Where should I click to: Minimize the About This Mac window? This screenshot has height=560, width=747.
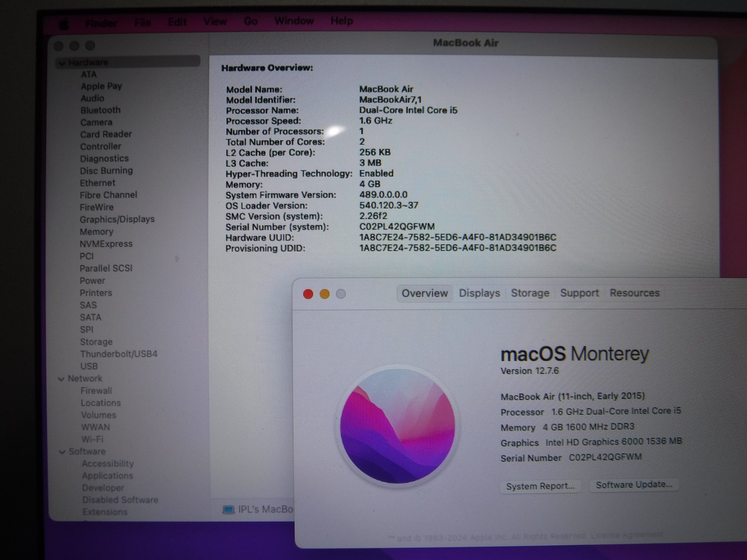coord(324,294)
